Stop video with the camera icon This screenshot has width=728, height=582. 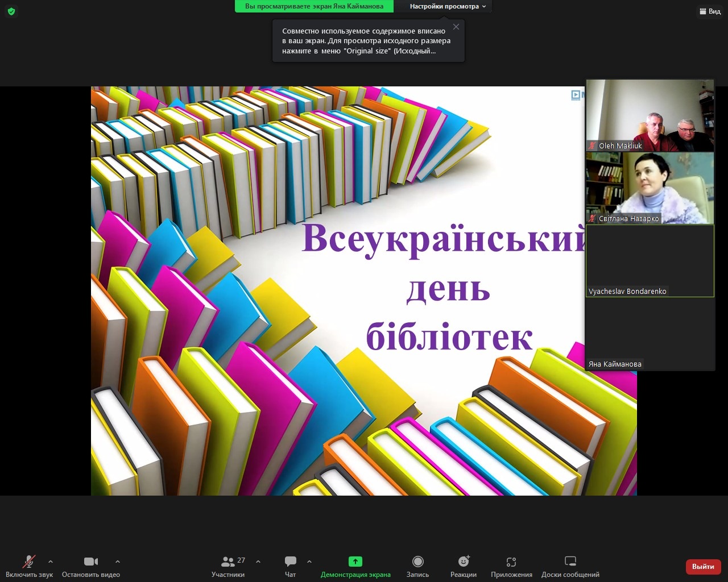91,562
